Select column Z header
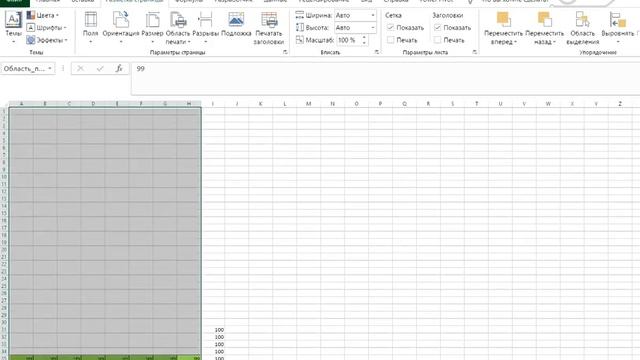Viewport: 640px width, 360px height. tap(620, 104)
